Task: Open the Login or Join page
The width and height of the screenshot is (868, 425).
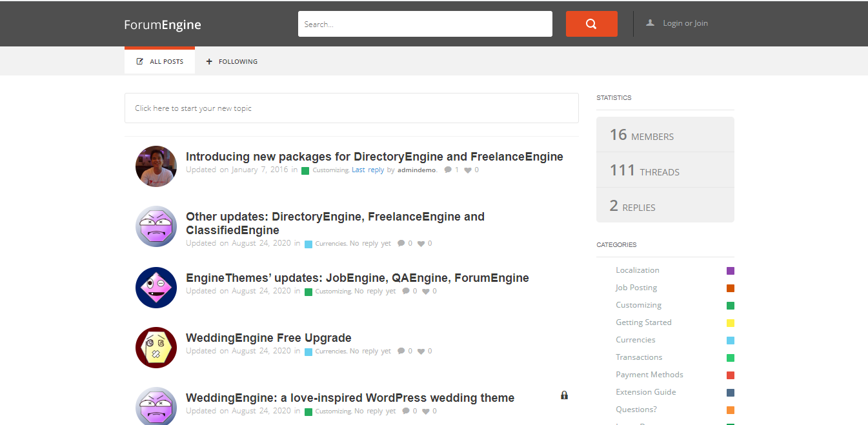Action: (x=685, y=23)
